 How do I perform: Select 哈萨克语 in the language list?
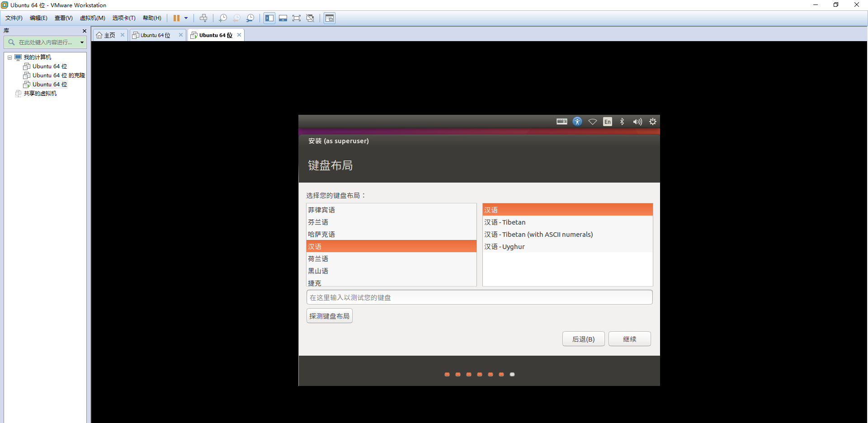(392, 234)
